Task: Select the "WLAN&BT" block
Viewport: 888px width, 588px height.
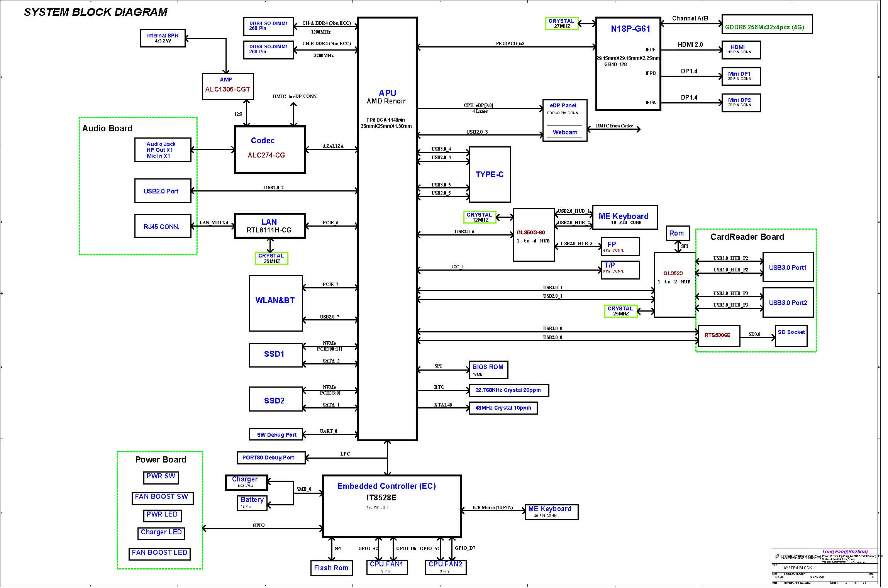Action: [276, 303]
